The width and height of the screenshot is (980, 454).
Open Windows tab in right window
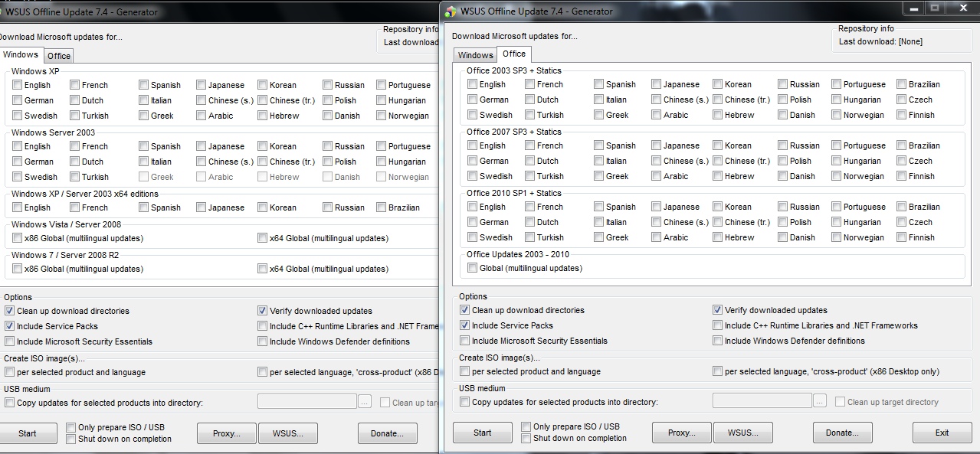(475, 55)
